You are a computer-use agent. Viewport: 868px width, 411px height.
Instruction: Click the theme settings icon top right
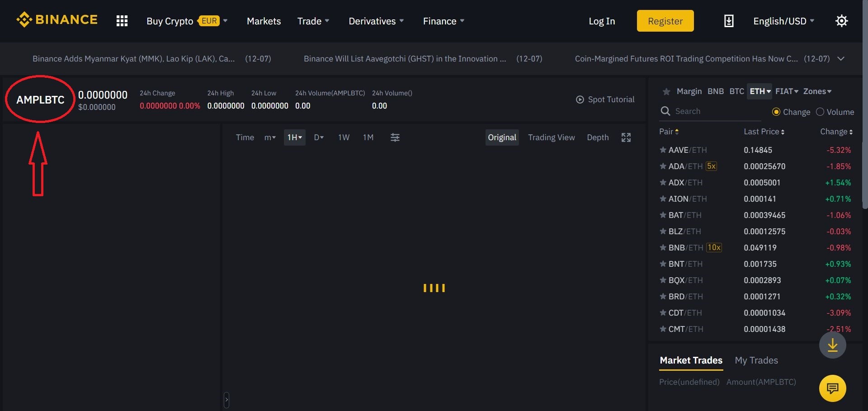pos(841,21)
